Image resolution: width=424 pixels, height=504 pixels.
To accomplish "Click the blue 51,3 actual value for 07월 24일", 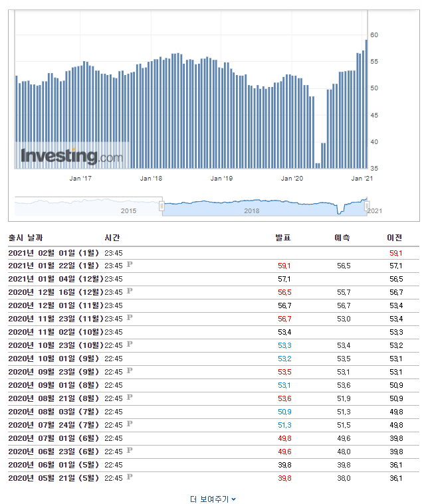I will (x=284, y=425).
